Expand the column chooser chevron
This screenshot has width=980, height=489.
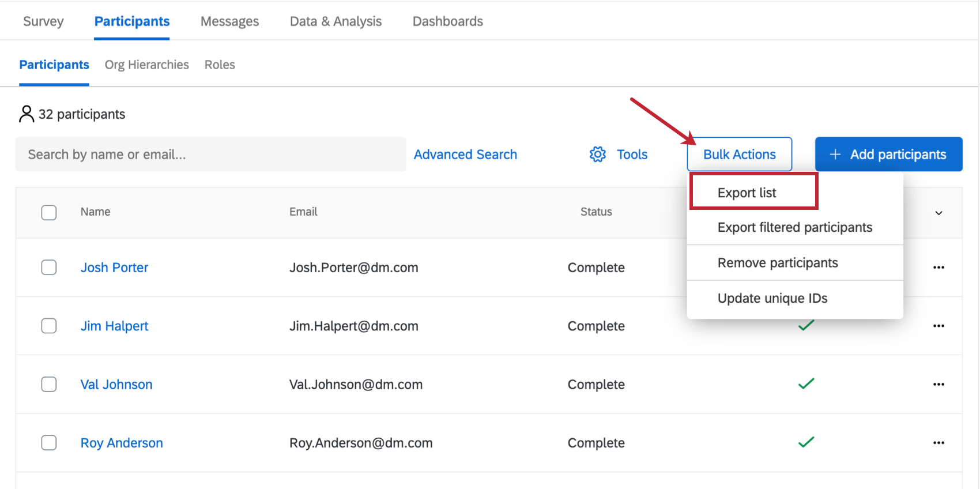[x=938, y=213]
